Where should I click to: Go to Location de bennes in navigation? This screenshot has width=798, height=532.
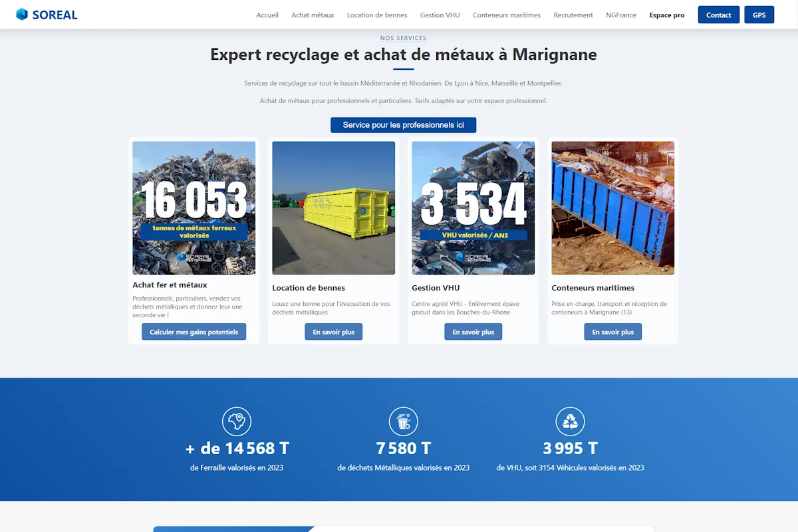(377, 15)
